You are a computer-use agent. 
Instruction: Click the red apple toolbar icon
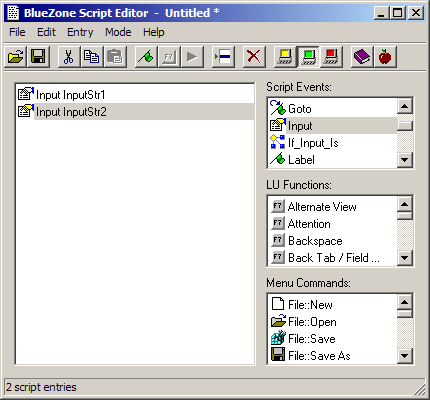[385, 57]
